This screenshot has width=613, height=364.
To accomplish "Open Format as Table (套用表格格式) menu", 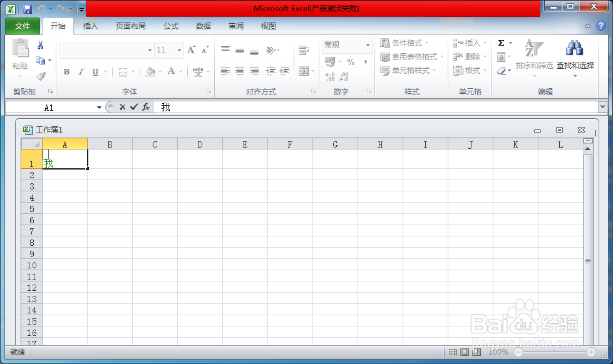I will (x=411, y=57).
